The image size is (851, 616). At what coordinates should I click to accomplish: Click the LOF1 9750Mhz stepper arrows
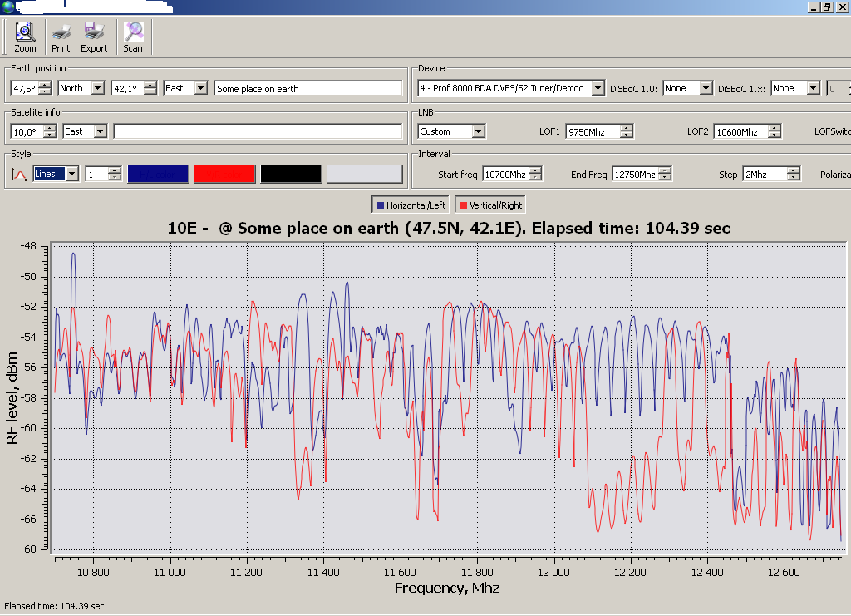(627, 131)
